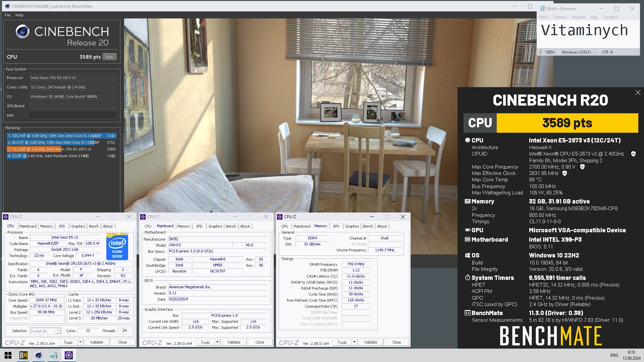The image size is (644, 362).
Task: Expand Tools dropdown arrow in first CPU-Z
Action: (80, 342)
